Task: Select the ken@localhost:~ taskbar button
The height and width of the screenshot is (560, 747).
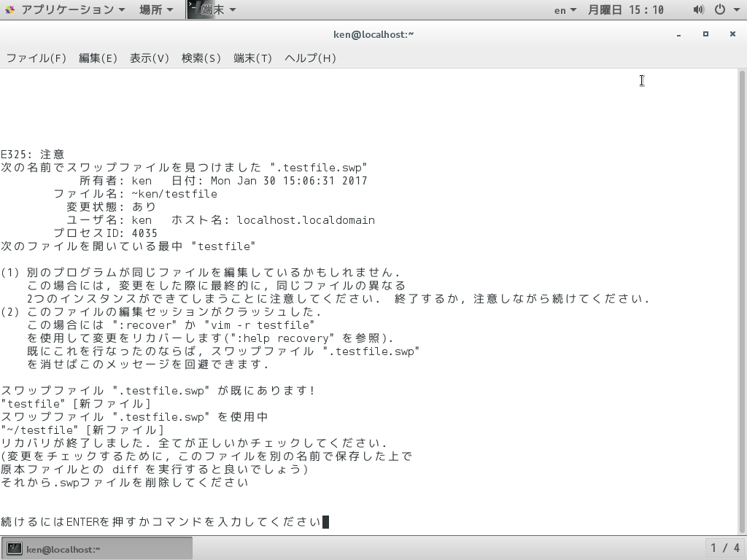Action: click(x=95, y=547)
